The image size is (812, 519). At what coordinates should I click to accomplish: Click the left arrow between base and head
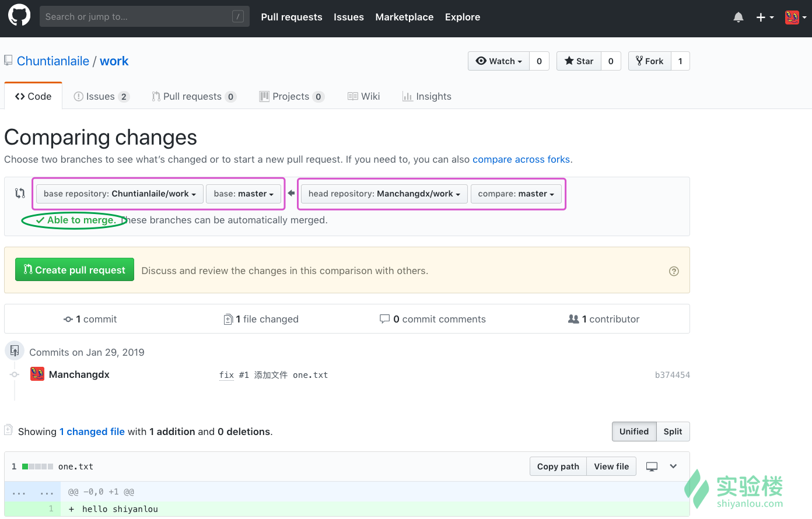coord(291,193)
